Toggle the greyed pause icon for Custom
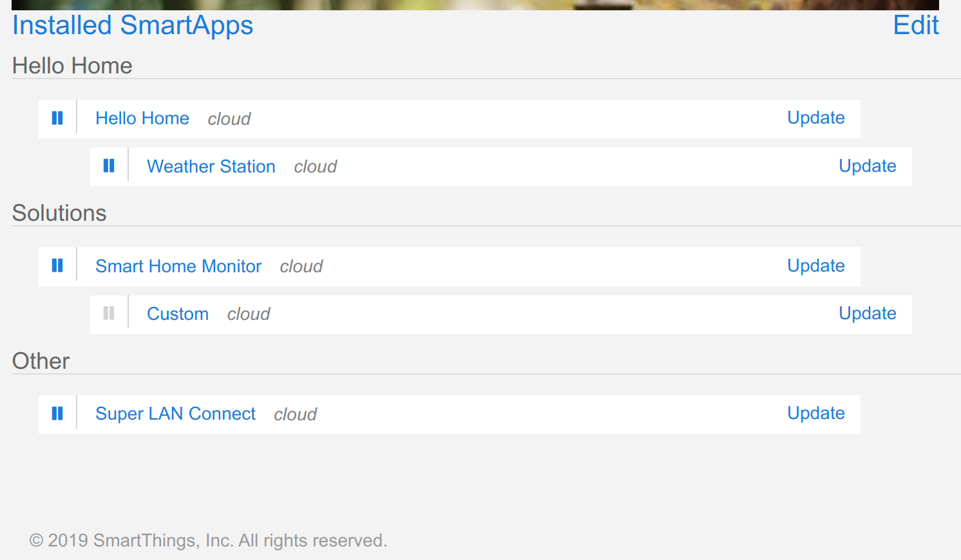The image size is (961, 560). click(x=109, y=313)
